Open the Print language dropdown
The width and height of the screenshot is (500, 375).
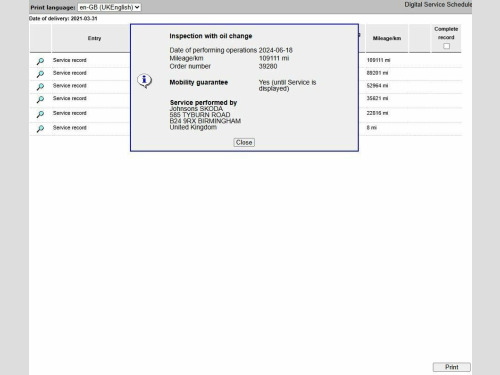[109, 7]
